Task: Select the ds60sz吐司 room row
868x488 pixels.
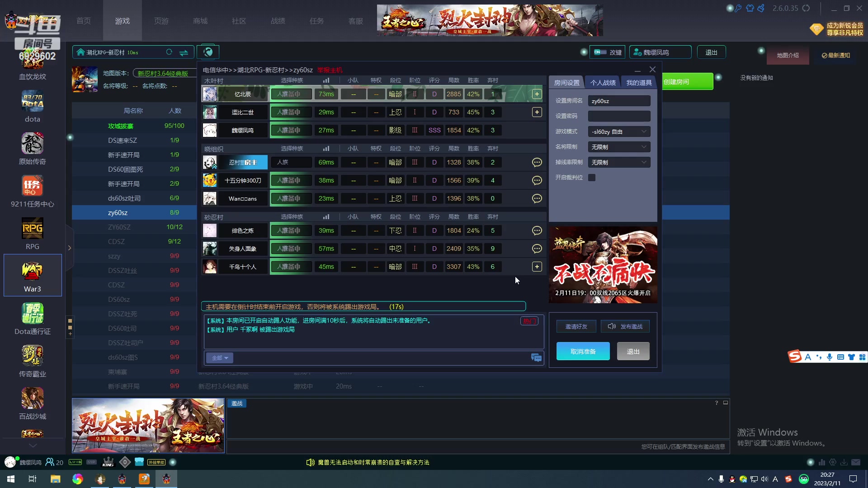Action: [x=134, y=198]
